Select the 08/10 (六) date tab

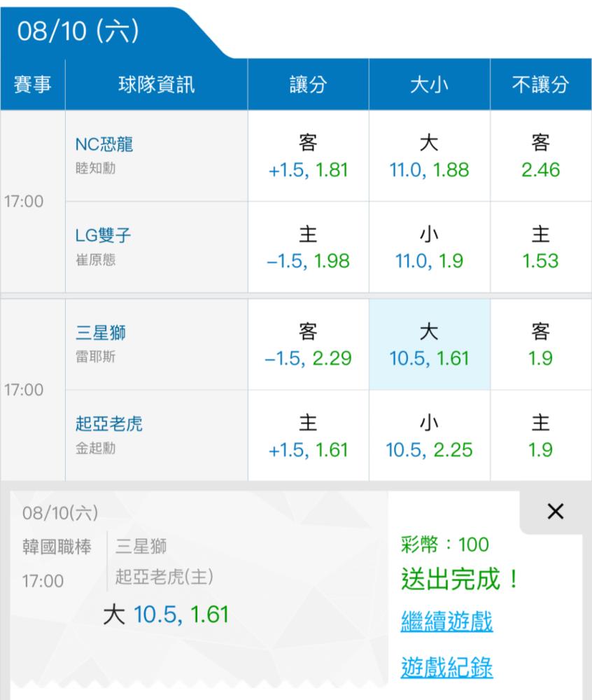(x=78, y=31)
